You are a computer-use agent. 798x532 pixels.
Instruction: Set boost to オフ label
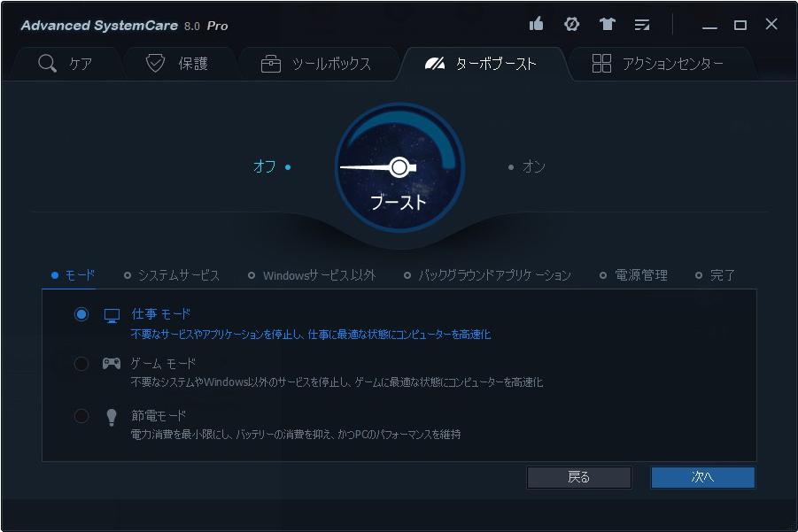(x=265, y=166)
